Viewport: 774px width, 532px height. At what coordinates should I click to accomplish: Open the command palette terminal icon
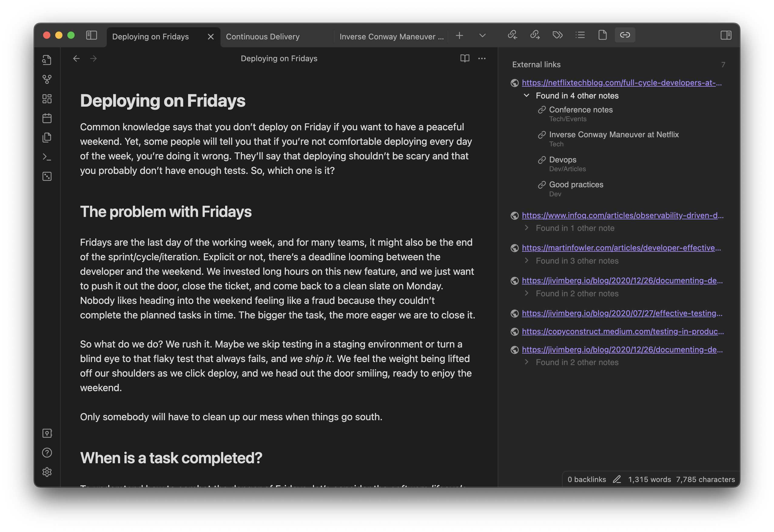(47, 157)
